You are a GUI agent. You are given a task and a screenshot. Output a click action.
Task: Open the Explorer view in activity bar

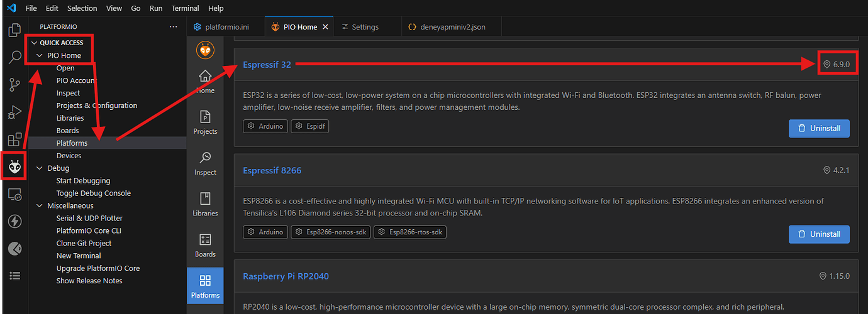[x=14, y=29]
